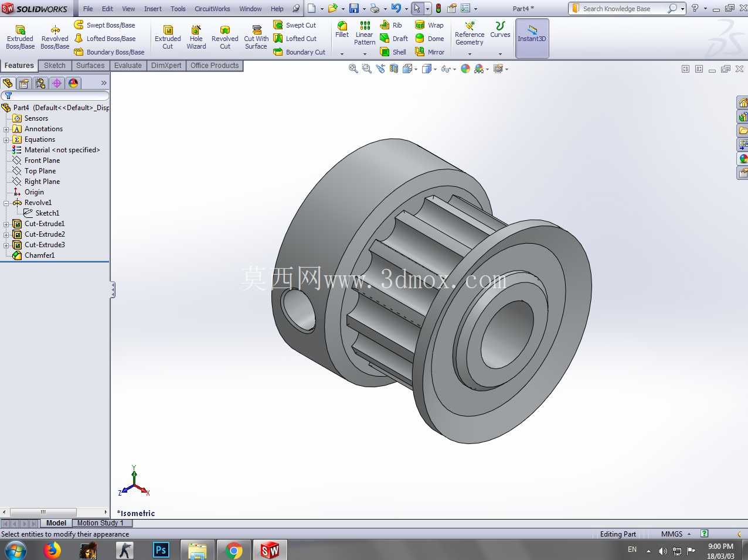Expand the Cut-Extrude3 feature
Screen dimensions: 748x560
6,245
